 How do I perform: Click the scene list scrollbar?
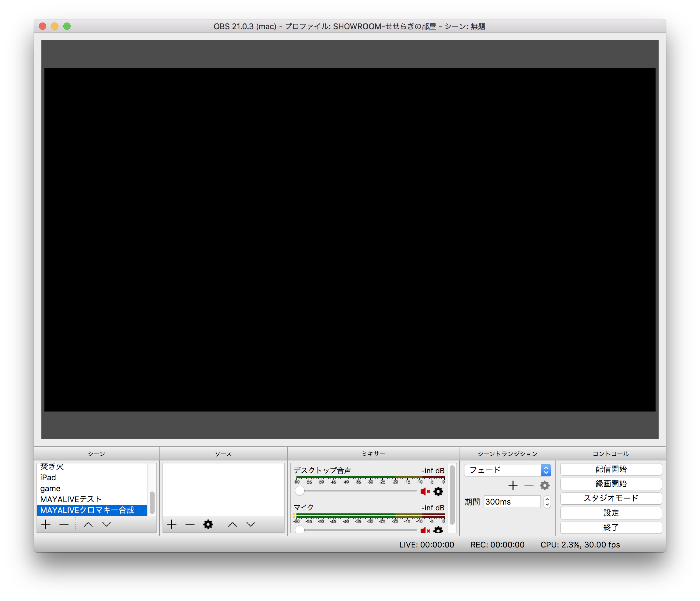pyautogui.click(x=152, y=502)
